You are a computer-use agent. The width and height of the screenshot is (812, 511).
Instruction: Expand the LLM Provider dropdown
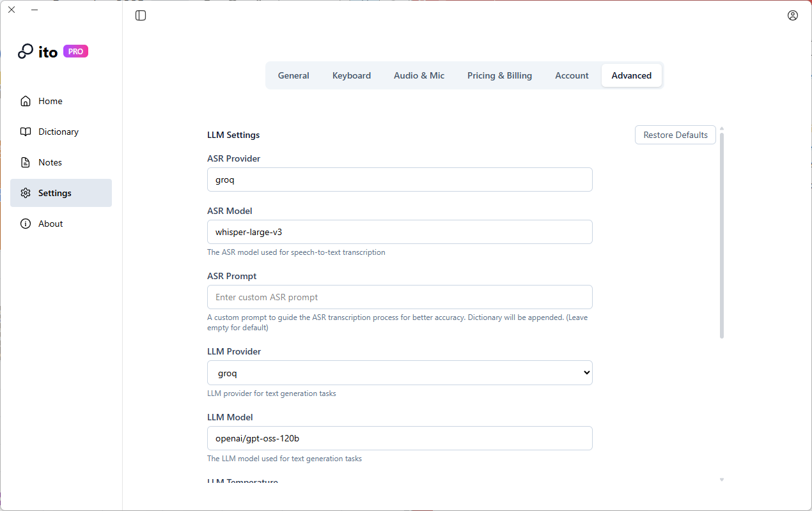click(x=400, y=373)
